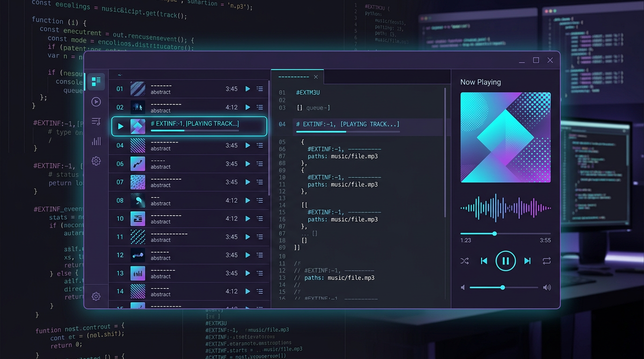
Task: Expand the list menu for track 08
Action: 260,201
